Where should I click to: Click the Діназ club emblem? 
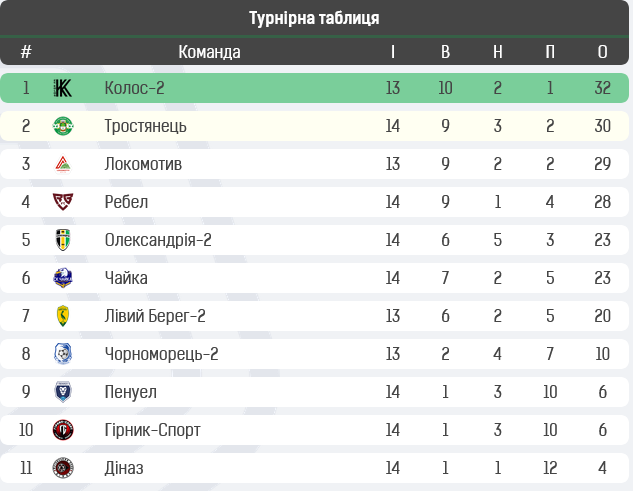[x=63, y=468]
